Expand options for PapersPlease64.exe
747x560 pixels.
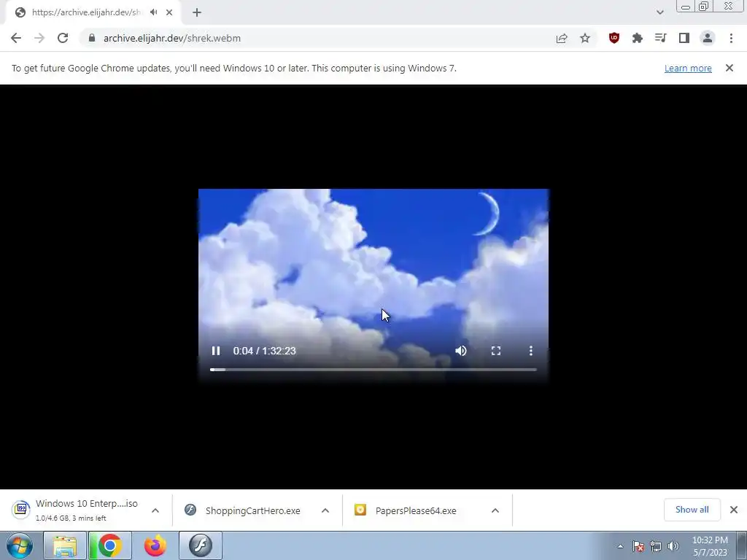click(x=495, y=510)
